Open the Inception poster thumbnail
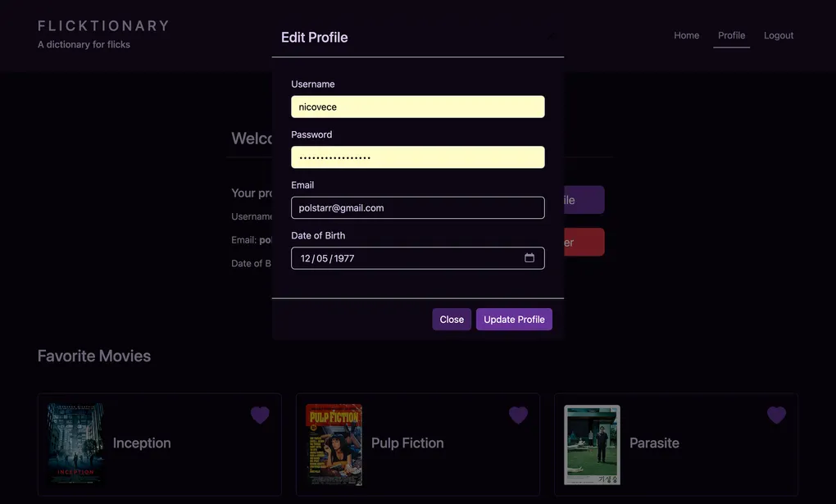This screenshot has width=836, height=504. 75,443
